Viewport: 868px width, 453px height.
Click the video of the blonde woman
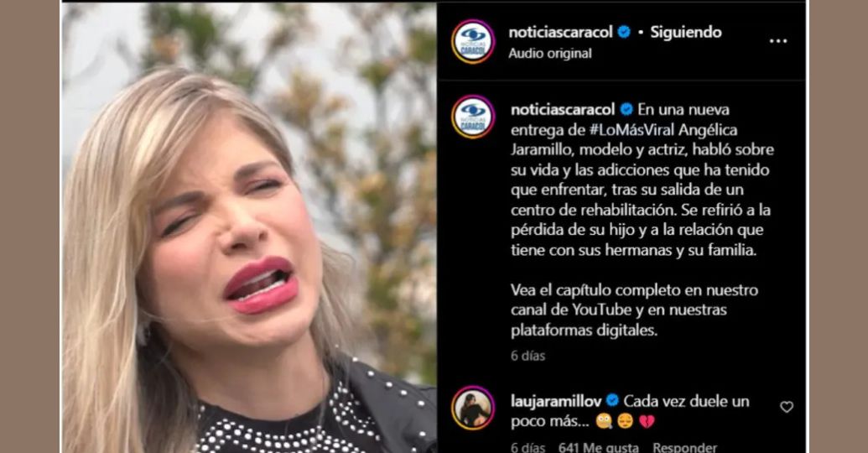[x=249, y=227]
